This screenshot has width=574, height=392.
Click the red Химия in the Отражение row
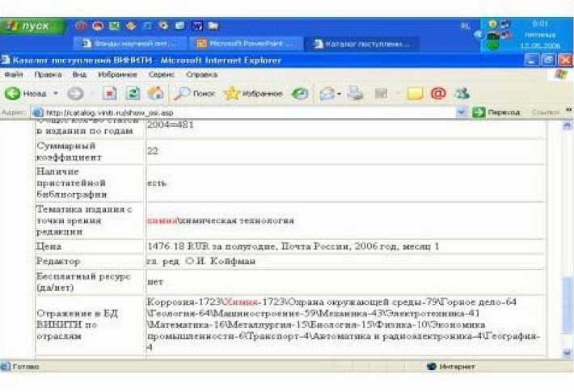[x=240, y=302]
